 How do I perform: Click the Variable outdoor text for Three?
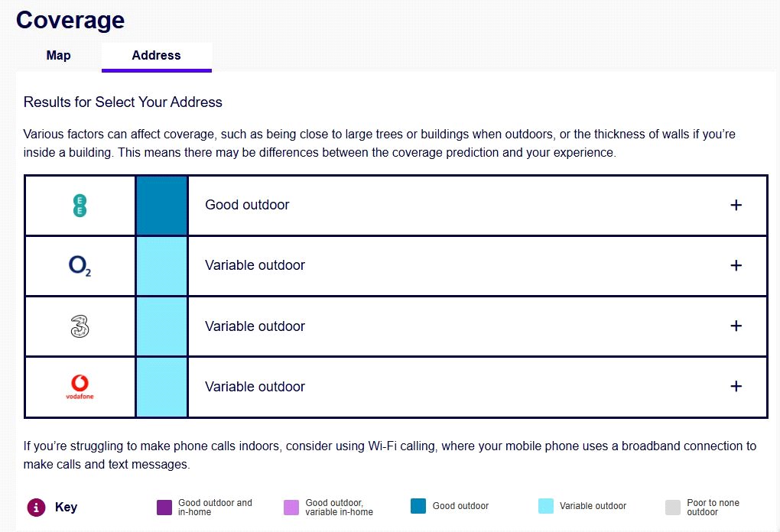pos(255,326)
